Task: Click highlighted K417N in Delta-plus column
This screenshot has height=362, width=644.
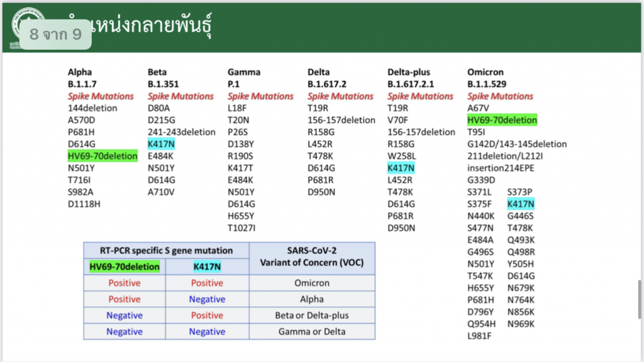Action: 401,168
